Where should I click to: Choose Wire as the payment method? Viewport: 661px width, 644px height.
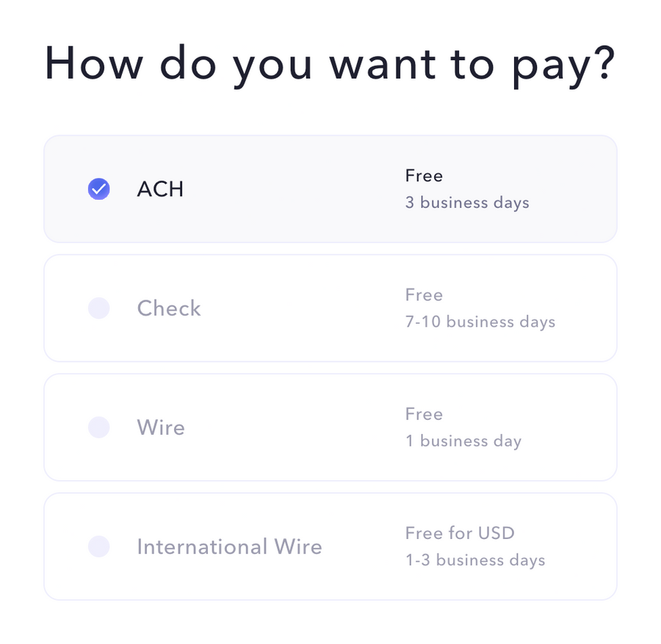[x=330, y=427]
